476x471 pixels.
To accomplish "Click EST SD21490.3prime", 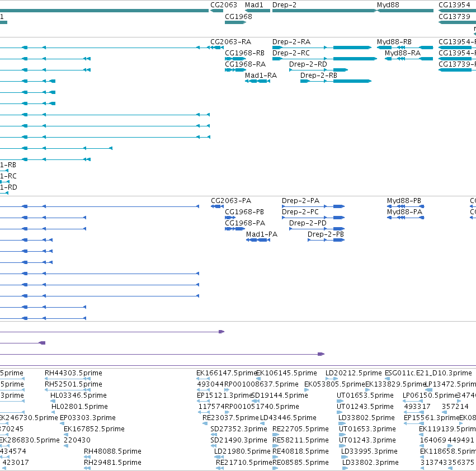I will point(239,440).
